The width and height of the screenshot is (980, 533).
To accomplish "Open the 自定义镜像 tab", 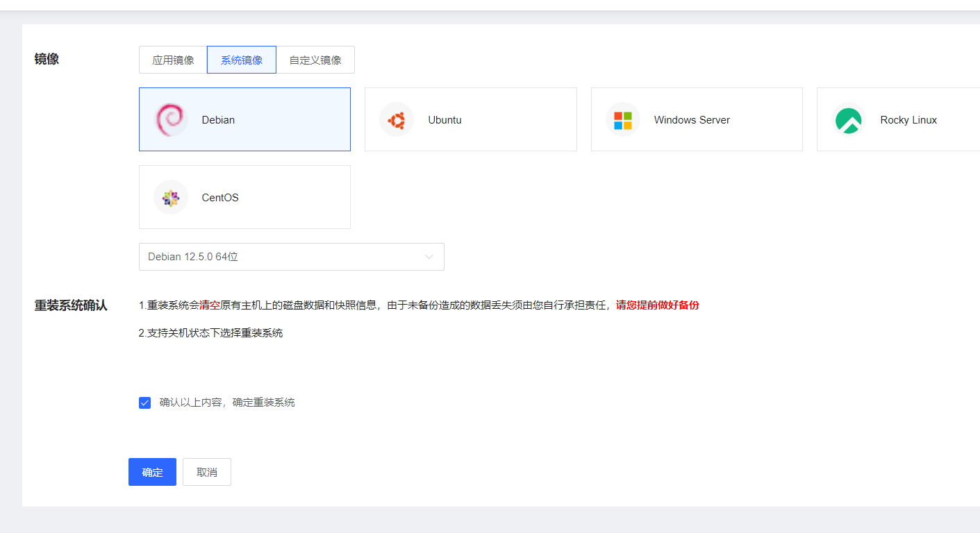I will tap(315, 60).
